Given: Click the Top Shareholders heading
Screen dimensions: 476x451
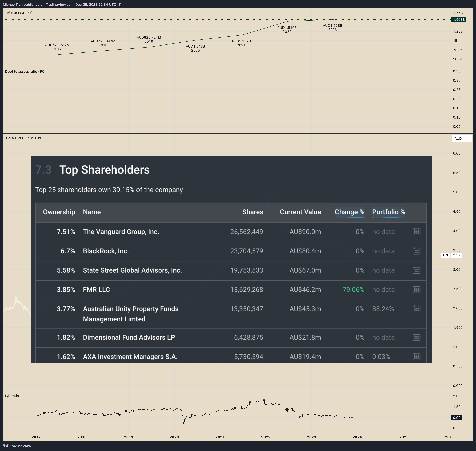Looking at the screenshot, I should click(x=105, y=170).
